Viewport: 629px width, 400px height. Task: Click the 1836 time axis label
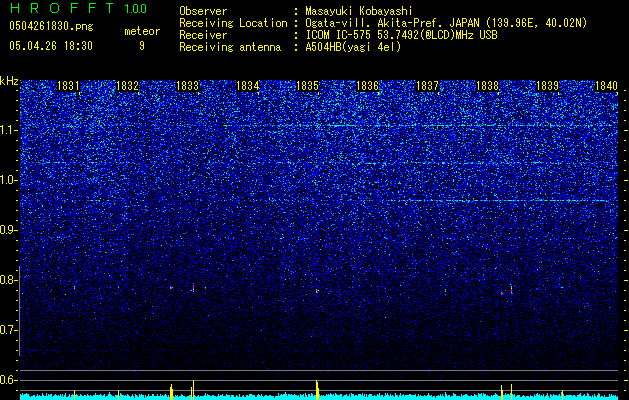click(x=367, y=86)
